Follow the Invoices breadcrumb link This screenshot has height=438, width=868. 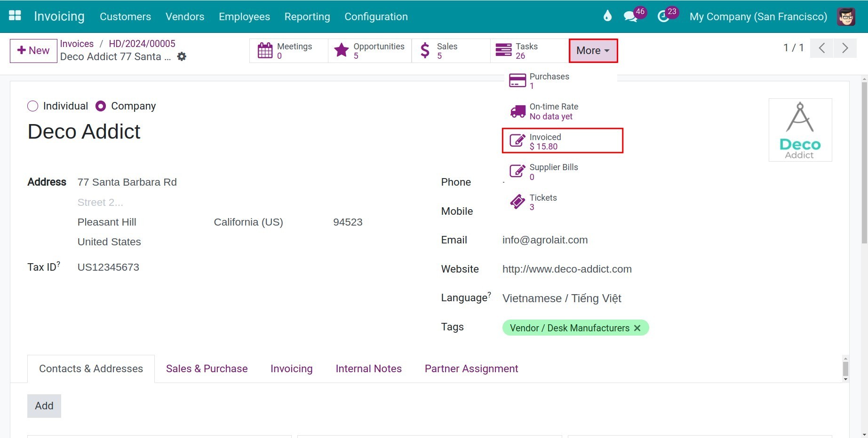point(77,44)
